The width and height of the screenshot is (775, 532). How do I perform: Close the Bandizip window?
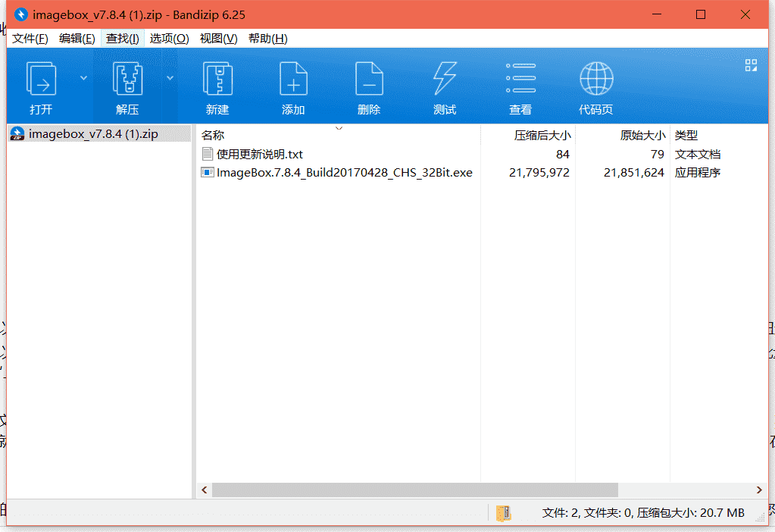coord(745,14)
